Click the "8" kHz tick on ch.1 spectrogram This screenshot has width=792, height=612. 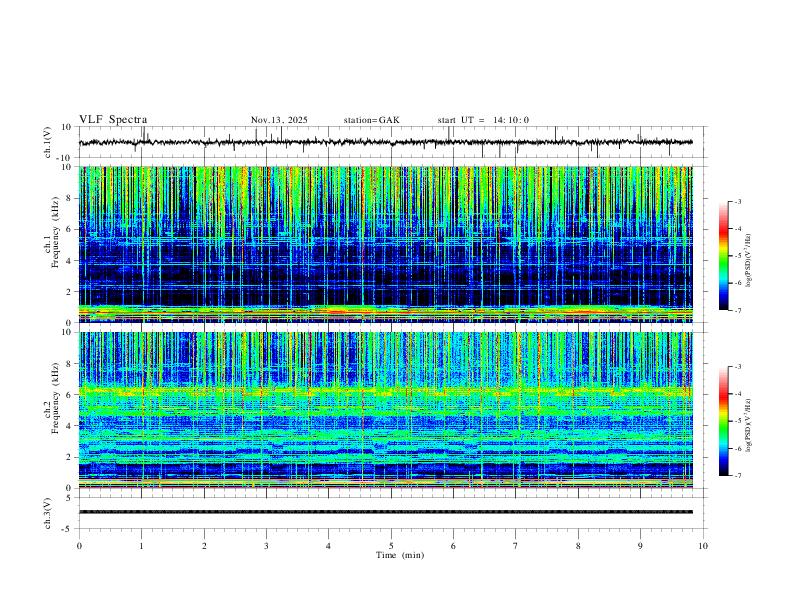[x=70, y=198]
